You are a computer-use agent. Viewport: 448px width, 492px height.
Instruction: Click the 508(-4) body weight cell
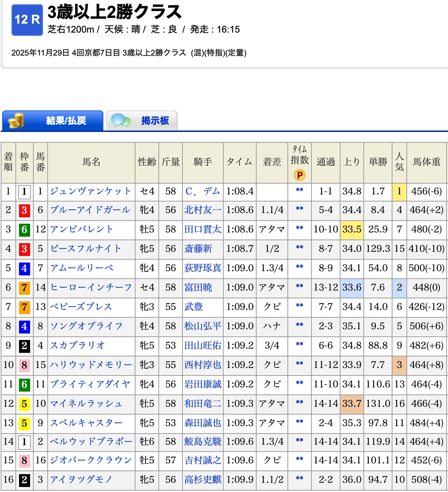tap(427, 480)
